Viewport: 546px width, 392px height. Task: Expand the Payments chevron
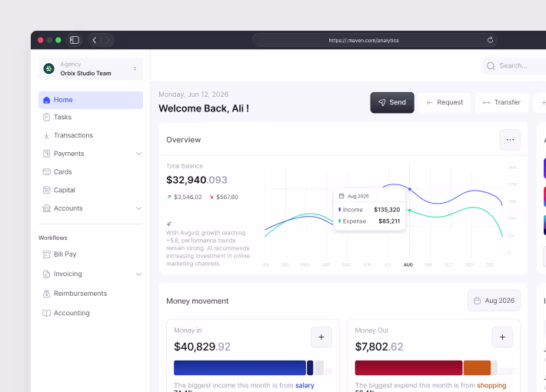138,154
